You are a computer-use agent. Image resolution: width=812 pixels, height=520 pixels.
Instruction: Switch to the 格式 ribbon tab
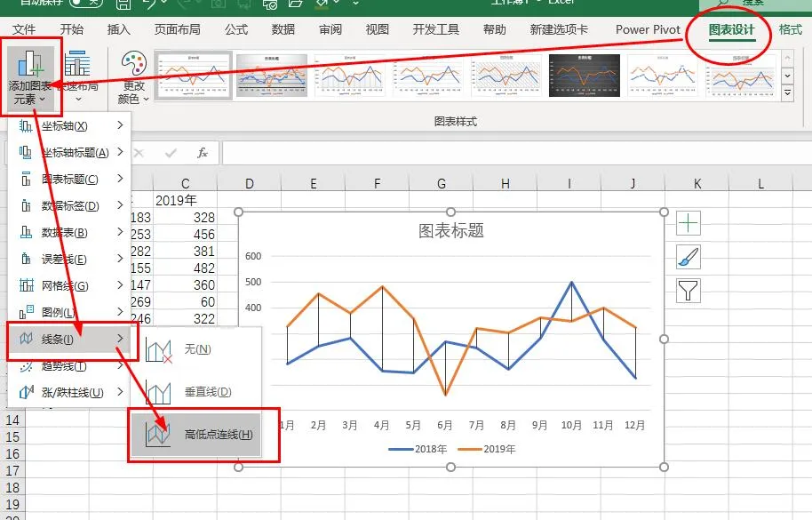pos(790,29)
